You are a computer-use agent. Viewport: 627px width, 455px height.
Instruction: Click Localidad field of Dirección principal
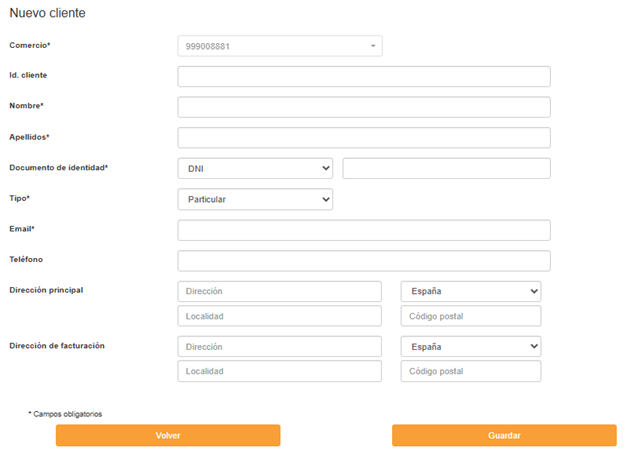(x=280, y=316)
